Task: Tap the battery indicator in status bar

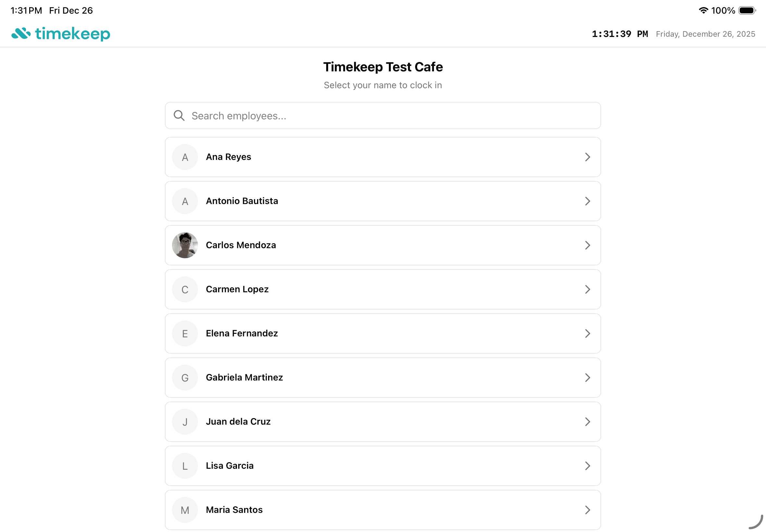Action: 747,10
